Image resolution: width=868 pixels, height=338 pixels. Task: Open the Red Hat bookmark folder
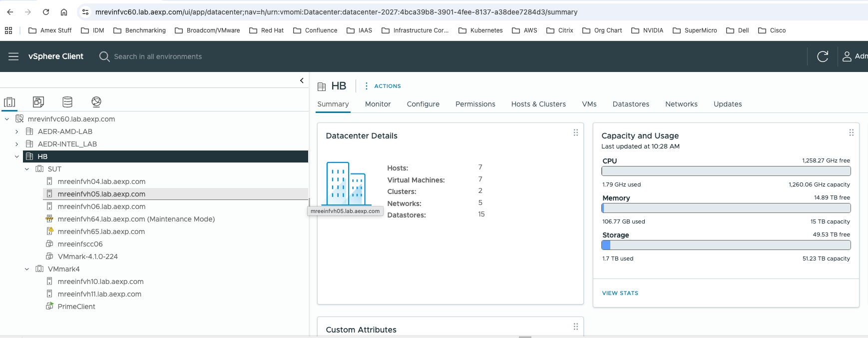click(266, 30)
